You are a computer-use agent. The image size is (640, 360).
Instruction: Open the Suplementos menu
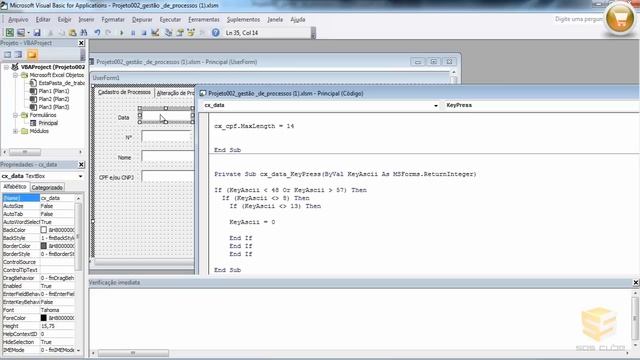coord(243,20)
